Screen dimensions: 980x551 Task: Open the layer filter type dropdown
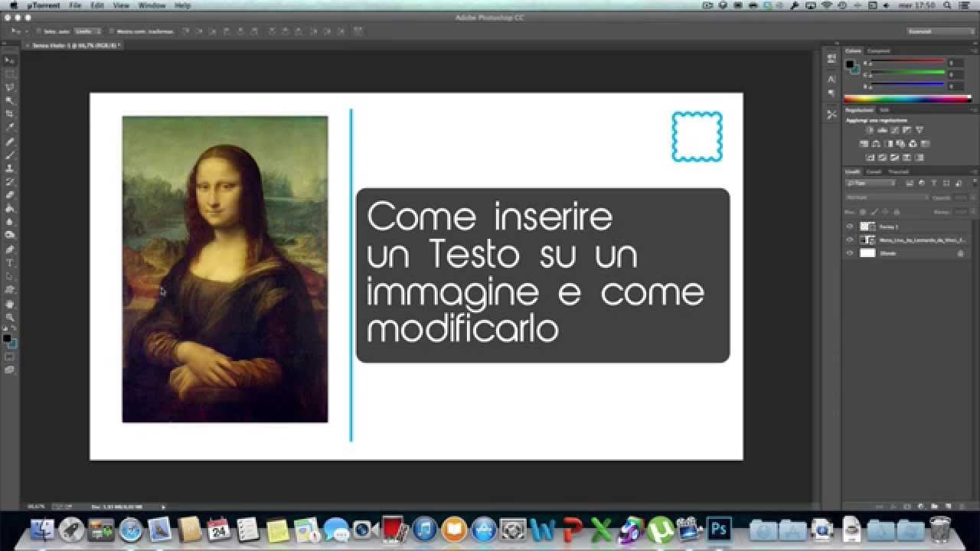tap(871, 183)
